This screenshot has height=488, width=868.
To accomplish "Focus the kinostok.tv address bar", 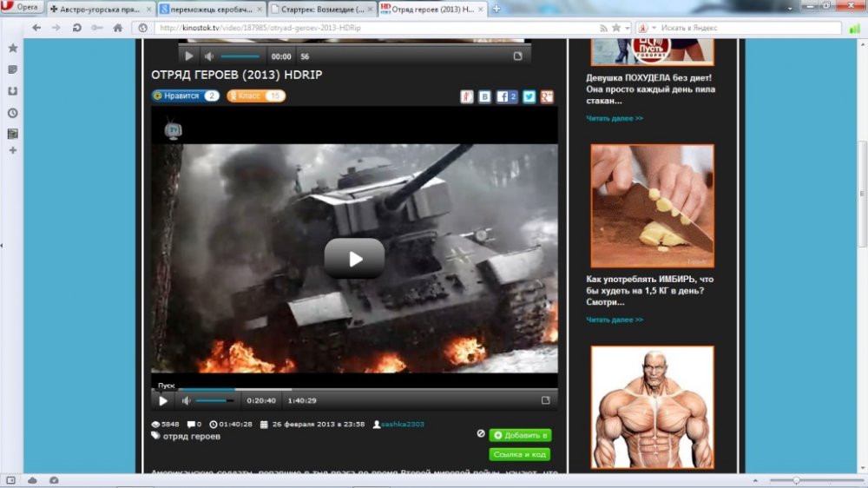I will pyautogui.click(x=377, y=28).
